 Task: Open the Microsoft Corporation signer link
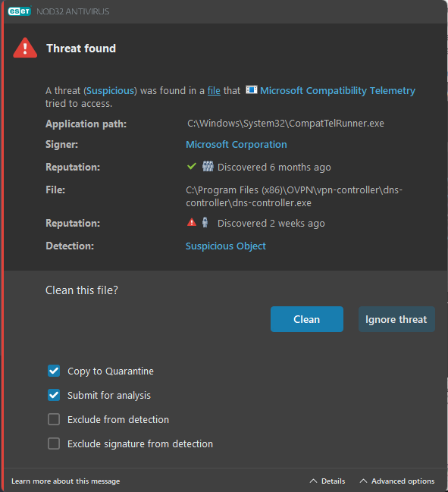[x=237, y=144]
